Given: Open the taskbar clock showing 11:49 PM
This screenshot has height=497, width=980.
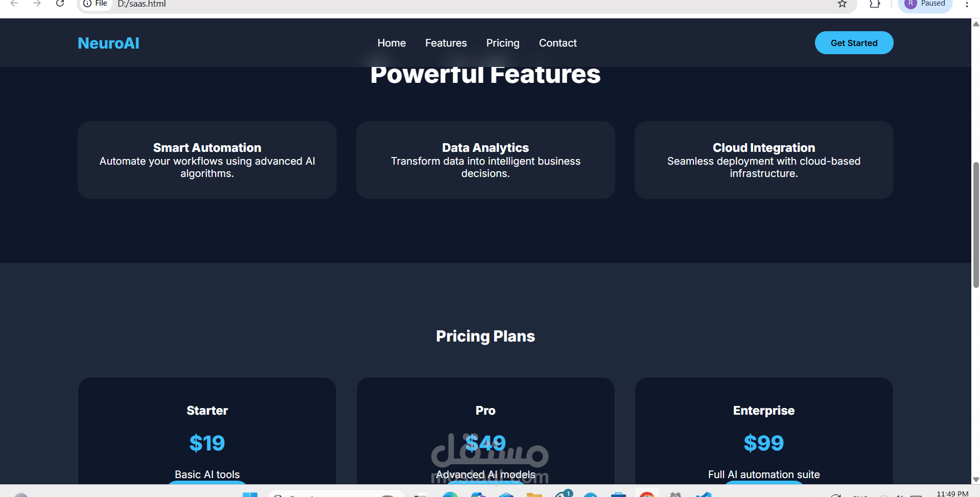Looking at the screenshot, I should tap(952, 493).
